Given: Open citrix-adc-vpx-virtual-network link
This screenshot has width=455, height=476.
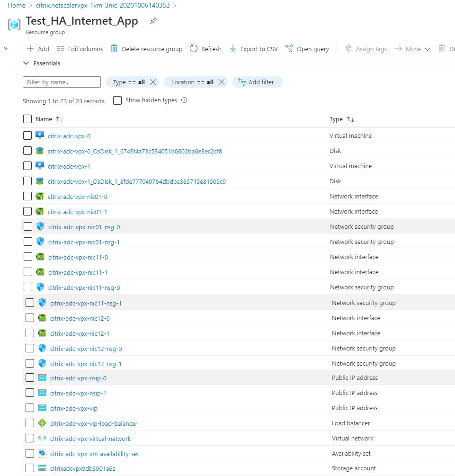Looking at the screenshot, I should (90, 439).
